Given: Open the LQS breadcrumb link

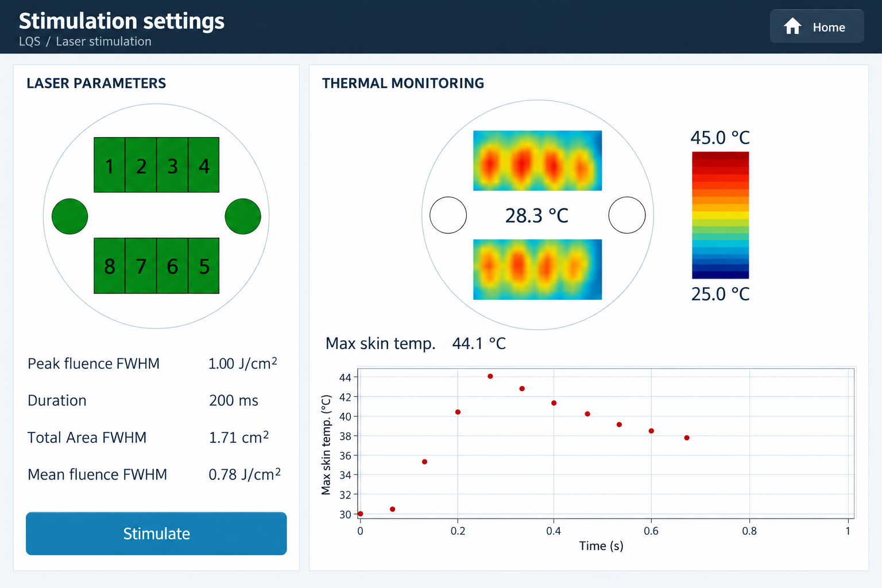Looking at the screenshot, I should (x=30, y=41).
